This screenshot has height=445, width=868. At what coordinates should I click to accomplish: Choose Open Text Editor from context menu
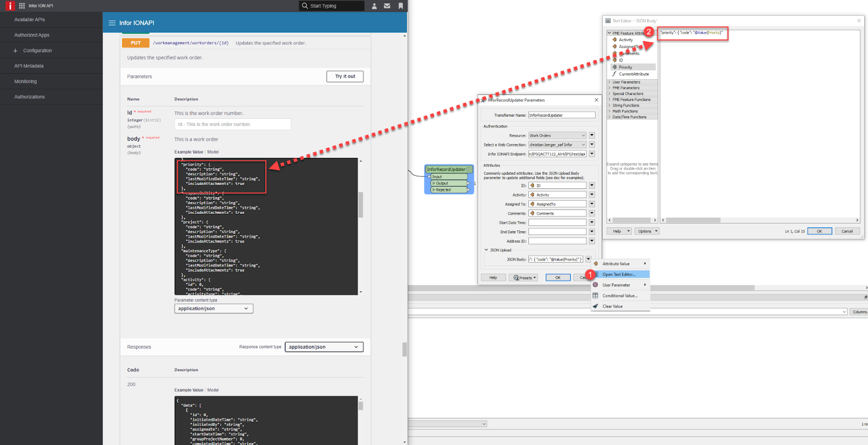click(620, 274)
